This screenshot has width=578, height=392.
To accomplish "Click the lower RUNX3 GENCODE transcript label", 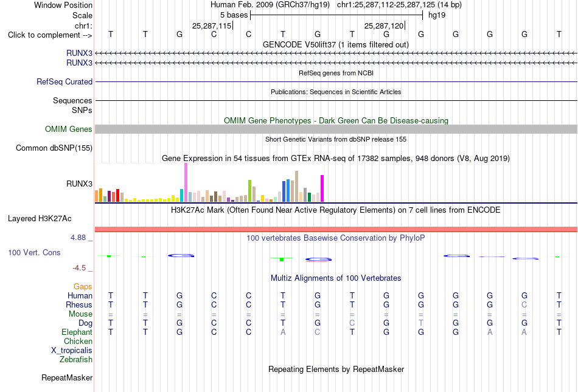I will click(x=79, y=63).
